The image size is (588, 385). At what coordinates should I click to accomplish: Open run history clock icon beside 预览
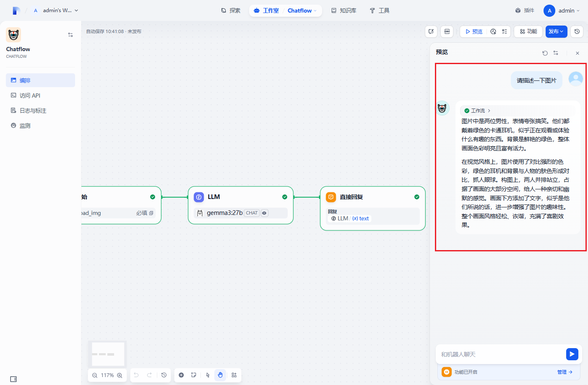[493, 31]
